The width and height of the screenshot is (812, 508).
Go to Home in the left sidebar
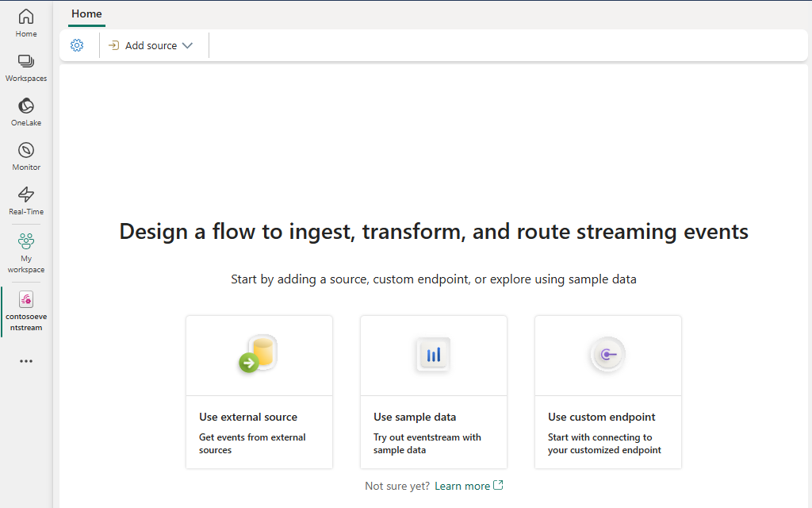(26, 23)
